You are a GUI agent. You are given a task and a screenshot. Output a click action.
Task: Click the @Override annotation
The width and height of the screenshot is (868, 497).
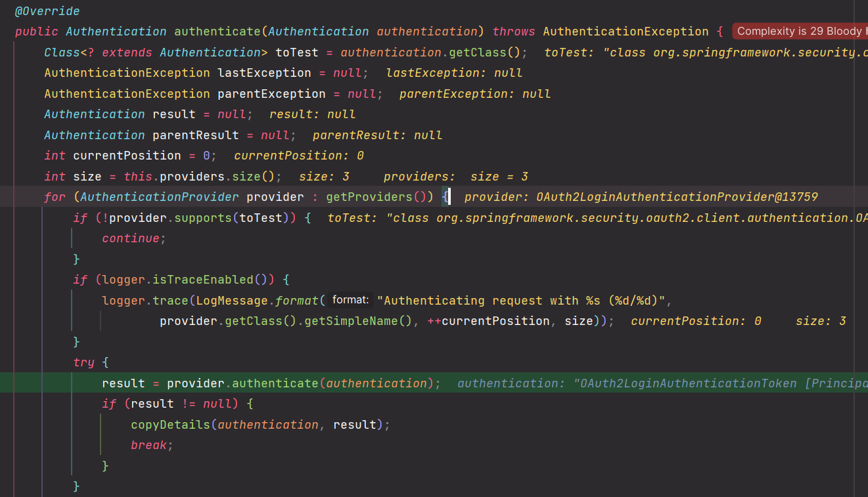[x=47, y=11]
